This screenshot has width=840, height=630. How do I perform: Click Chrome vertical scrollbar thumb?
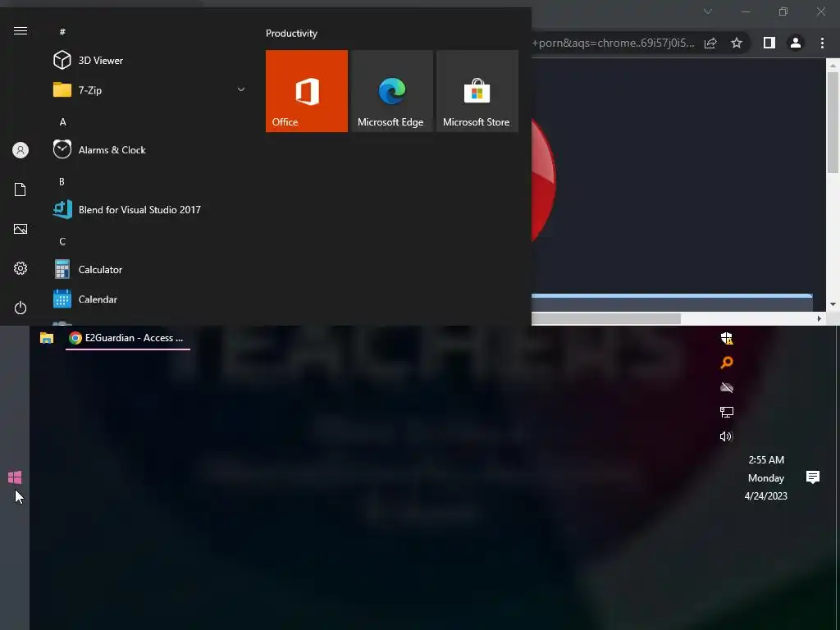click(x=833, y=122)
